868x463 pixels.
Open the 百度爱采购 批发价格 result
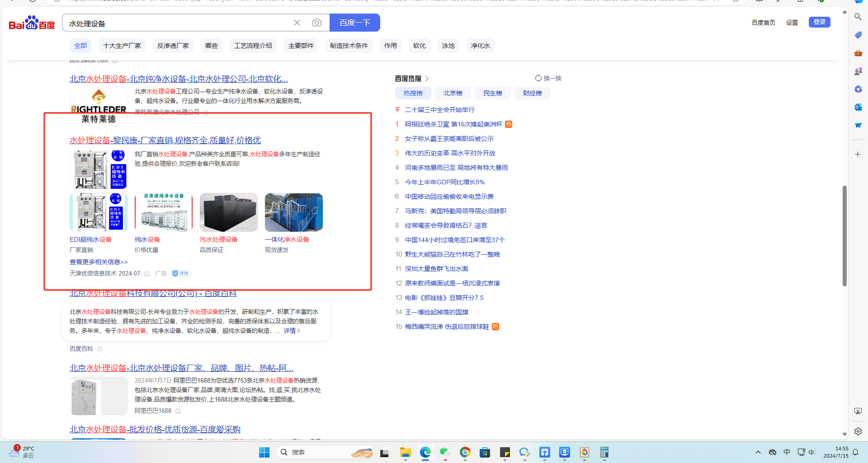(155, 429)
